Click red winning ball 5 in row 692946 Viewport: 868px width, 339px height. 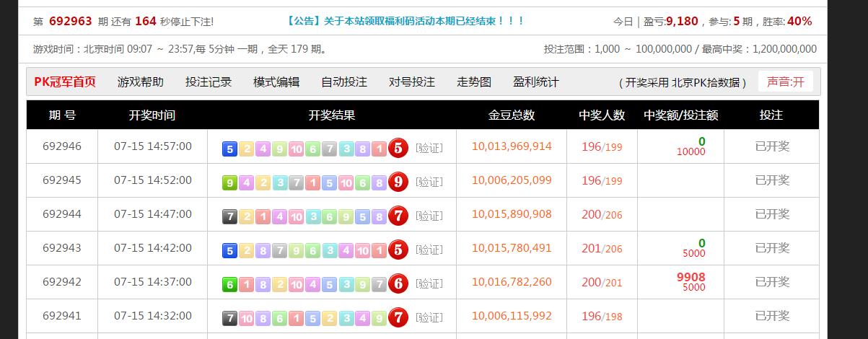coord(398,149)
